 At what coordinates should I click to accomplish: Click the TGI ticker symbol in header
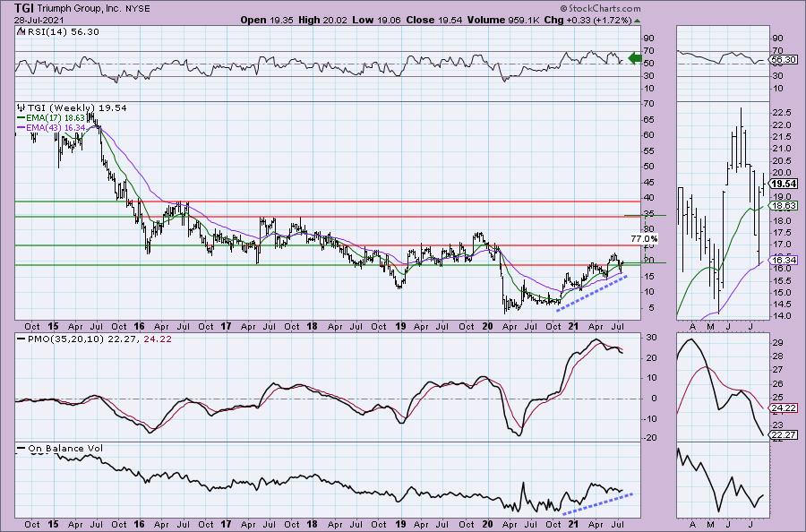point(25,8)
